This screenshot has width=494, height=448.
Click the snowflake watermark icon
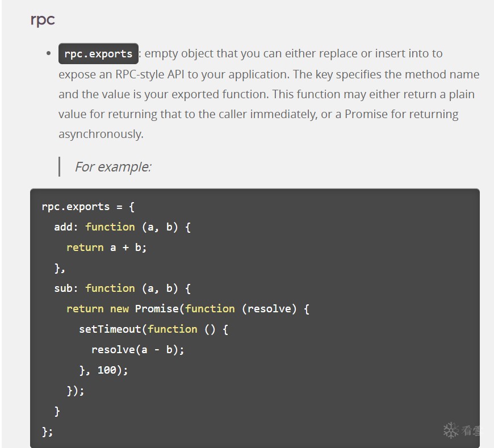coord(451,430)
